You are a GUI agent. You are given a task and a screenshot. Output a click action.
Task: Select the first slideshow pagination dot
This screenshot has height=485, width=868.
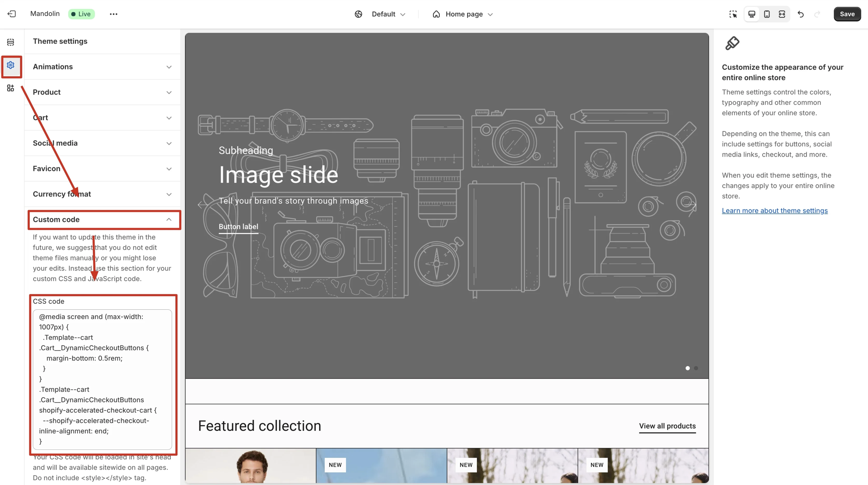click(x=687, y=368)
